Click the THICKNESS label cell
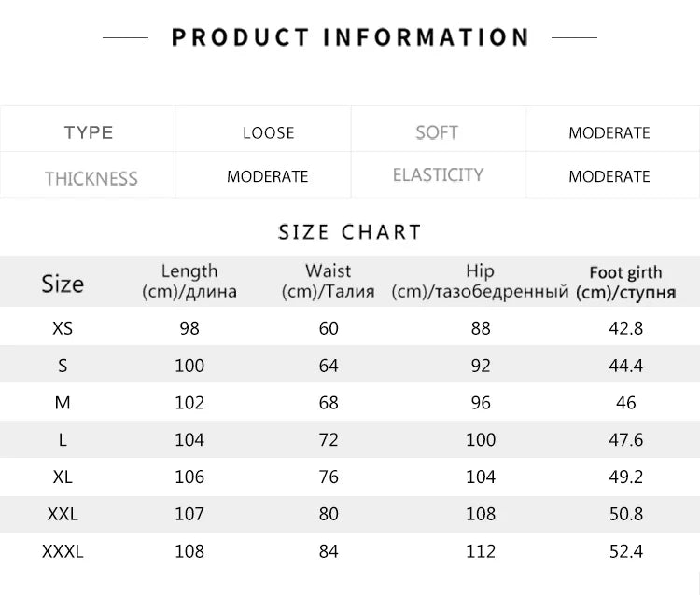The width and height of the screenshot is (700, 595). [x=91, y=177]
